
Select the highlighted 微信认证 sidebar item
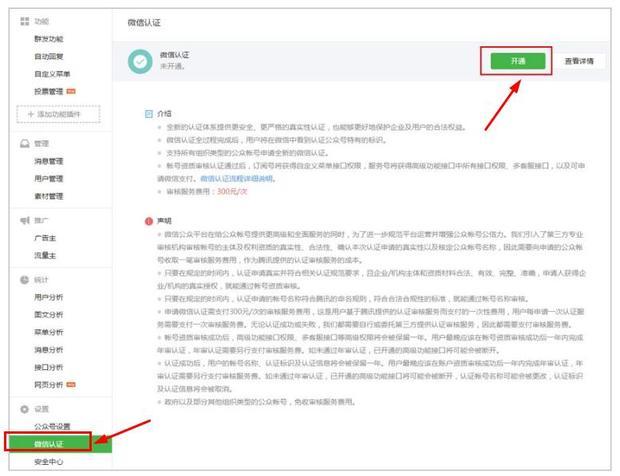pyautogui.click(x=60, y=444)
